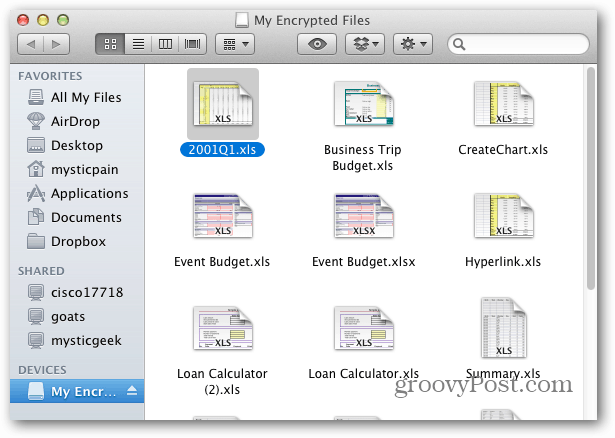The height and width of the screenshot is (438, 615).
Task: Select Loan Calculator (2).xls file icon
Action: point(223,328)
